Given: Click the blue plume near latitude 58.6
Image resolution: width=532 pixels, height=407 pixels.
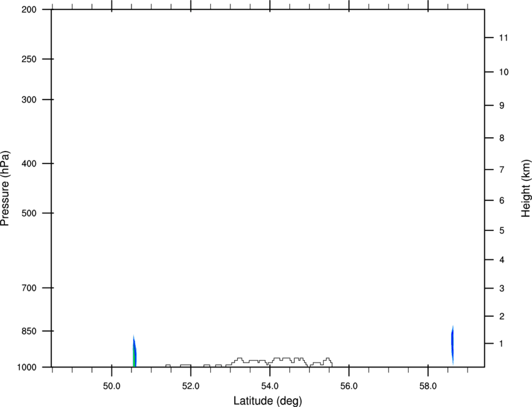Looking at the screenshot, I should [453, 345].
